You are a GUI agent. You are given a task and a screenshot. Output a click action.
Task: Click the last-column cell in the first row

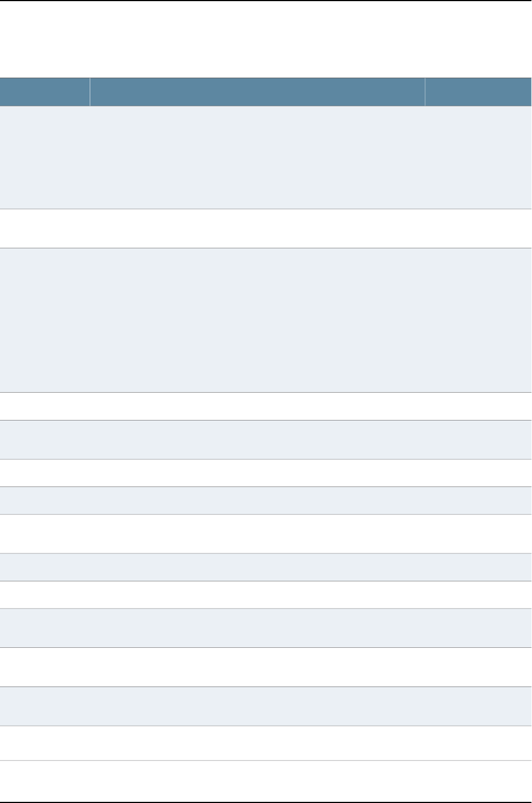point(479,157)
